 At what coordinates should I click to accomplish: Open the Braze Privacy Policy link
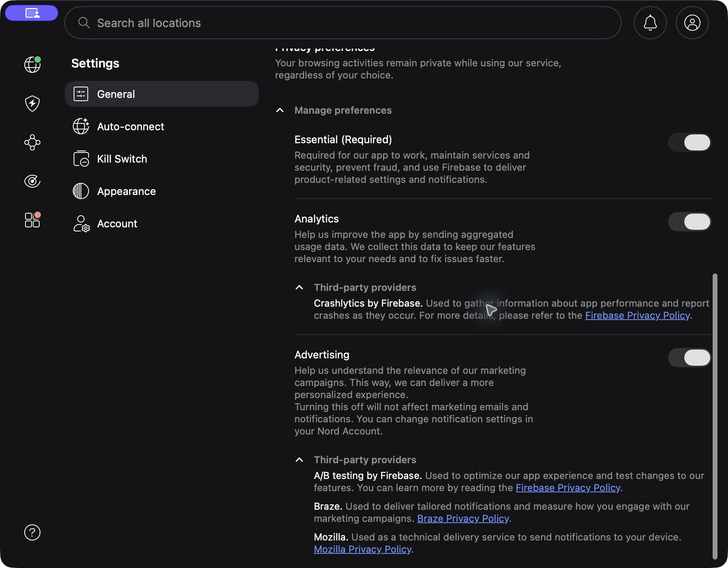pyautogui.click(x=463, y=519)
